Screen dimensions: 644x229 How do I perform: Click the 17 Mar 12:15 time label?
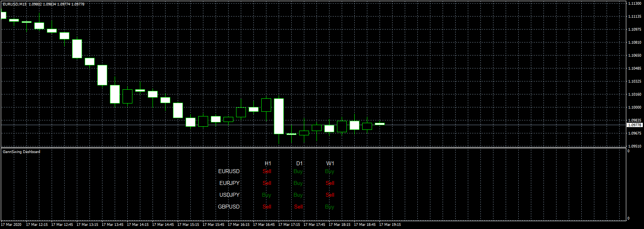coord(37,225)
